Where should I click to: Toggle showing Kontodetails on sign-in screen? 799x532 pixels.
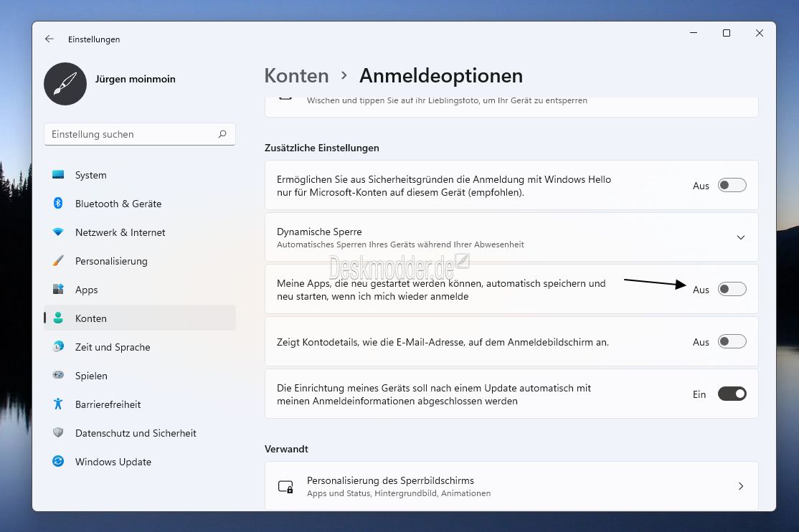coord(732,342)
